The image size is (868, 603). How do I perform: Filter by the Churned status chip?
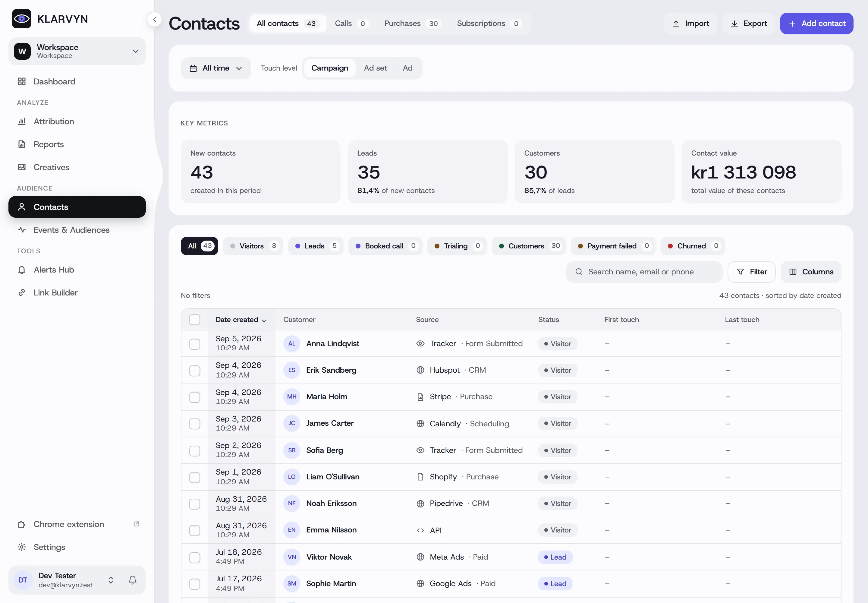[x=692, y=246]
